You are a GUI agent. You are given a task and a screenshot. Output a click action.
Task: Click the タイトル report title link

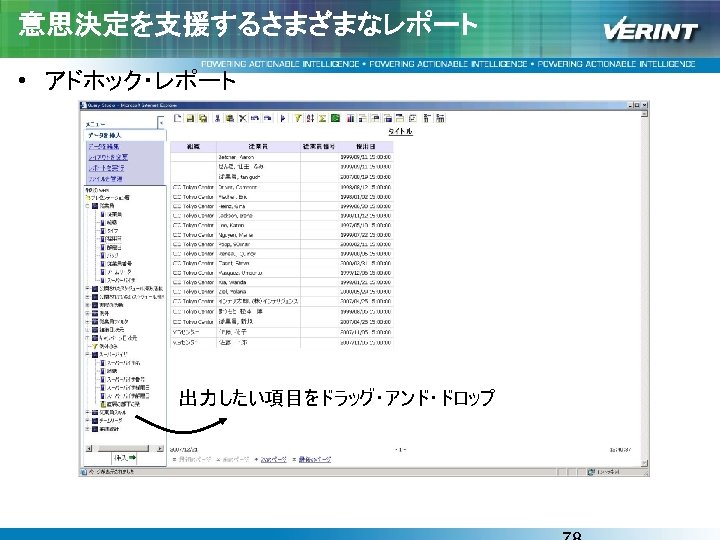point(400,131)
